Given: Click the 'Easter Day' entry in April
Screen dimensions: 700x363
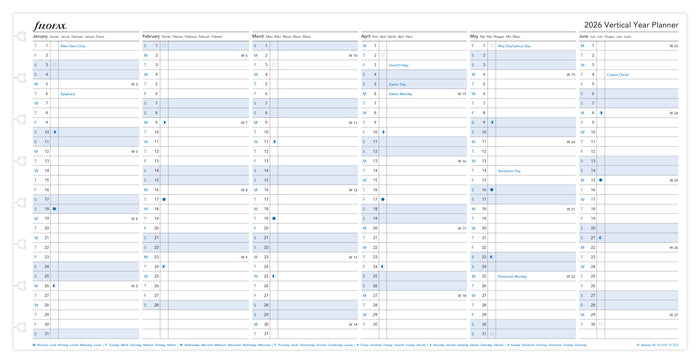Looking at the screenshot, I should click(x=397, y=84).
